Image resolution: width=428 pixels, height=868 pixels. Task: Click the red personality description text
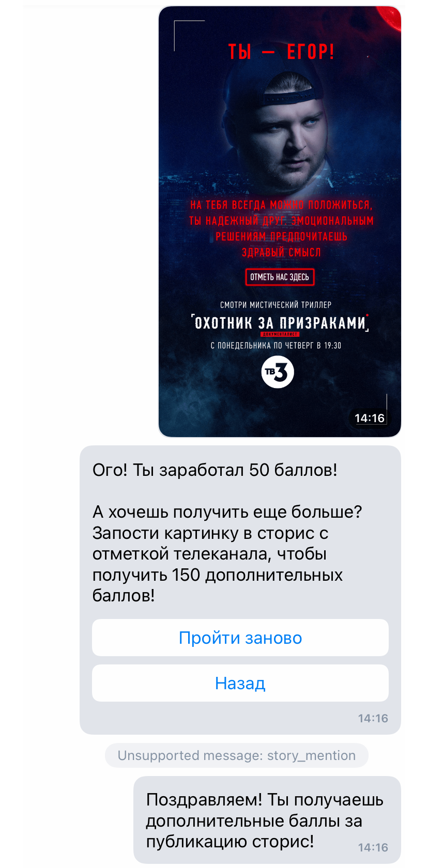pyautogui.click(x=281, y=228)
